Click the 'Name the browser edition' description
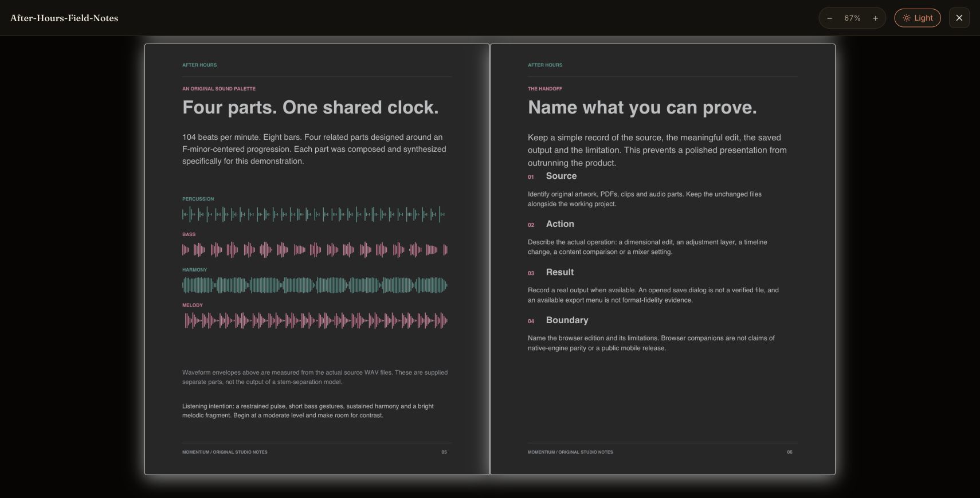The height and width of the screenshot is (498, 980). pos(651,343)
